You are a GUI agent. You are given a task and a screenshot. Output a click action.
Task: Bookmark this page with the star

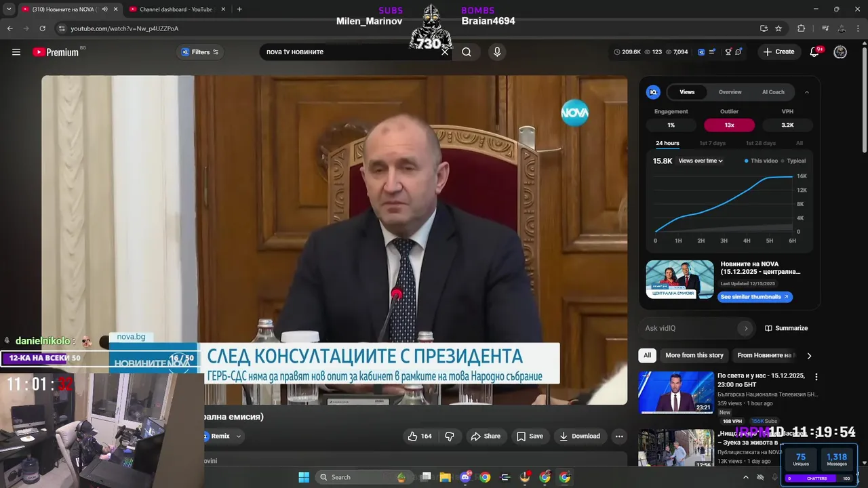click(x=778, y=28)
